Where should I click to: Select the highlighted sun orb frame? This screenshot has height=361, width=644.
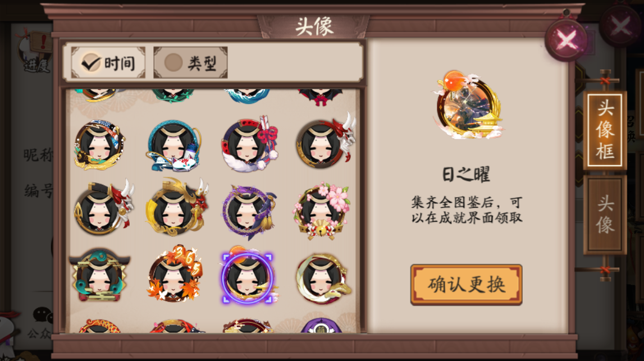[248, 275]
